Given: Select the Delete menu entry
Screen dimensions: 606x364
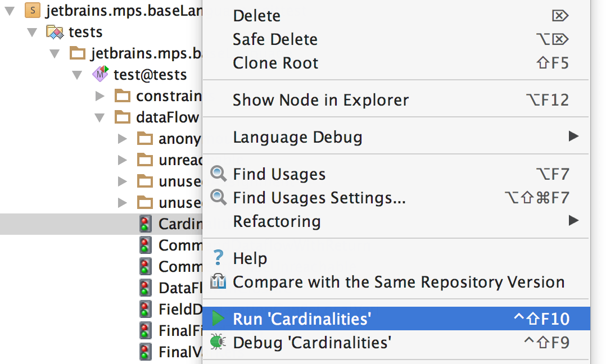Looking at the screenshot, I should [256, 16].
